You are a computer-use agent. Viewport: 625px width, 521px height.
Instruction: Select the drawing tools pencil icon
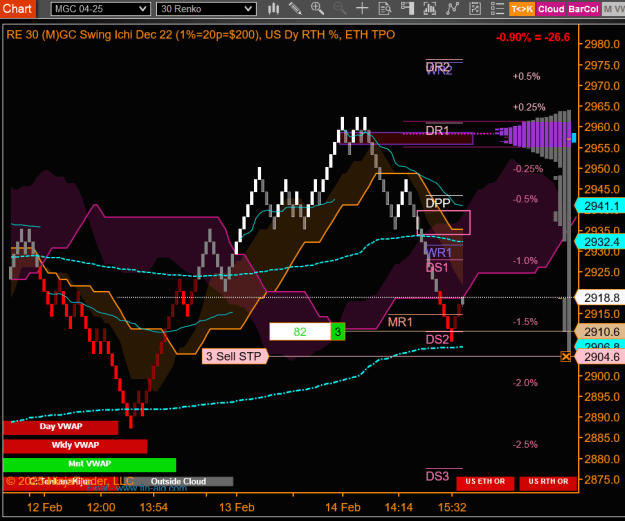click(295, 8)
